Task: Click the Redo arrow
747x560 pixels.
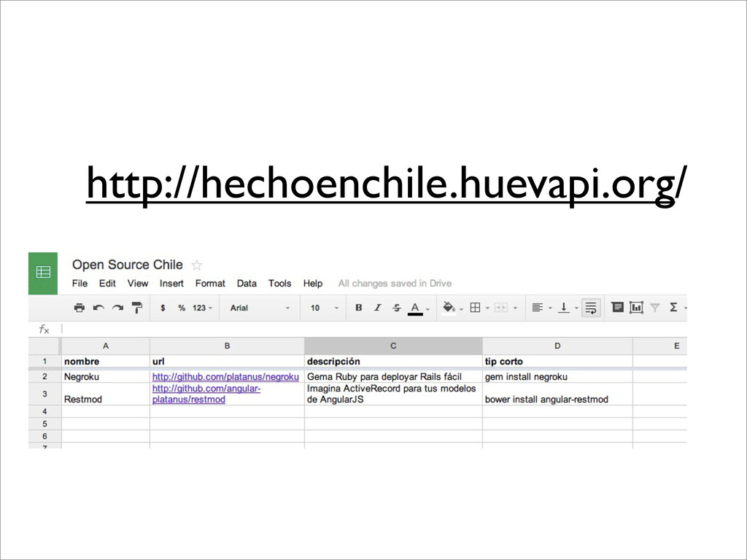Action: [117, 308]
